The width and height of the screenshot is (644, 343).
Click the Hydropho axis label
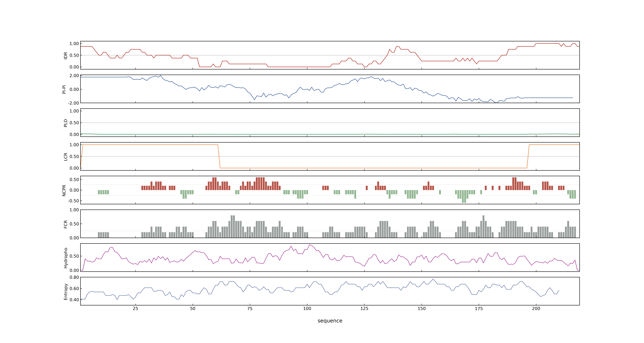click(x=66, y=258)
